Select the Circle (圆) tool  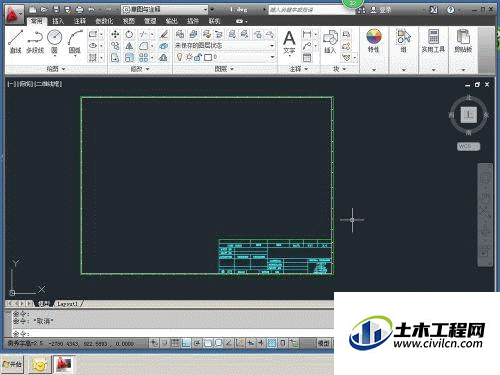[54, 41]
